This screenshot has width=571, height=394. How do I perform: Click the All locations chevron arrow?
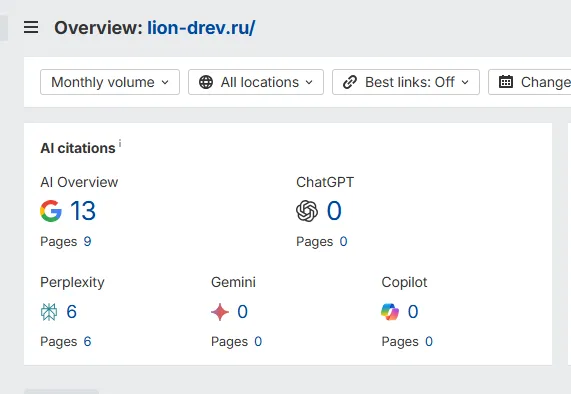coord(309,83)
